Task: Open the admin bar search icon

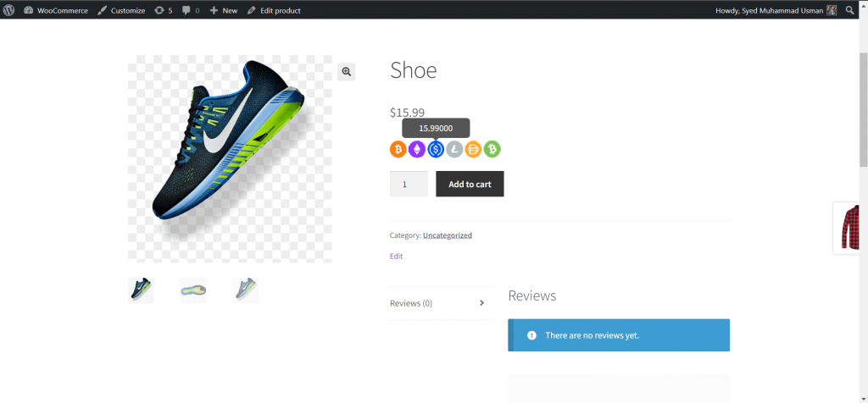Action: 850,10
